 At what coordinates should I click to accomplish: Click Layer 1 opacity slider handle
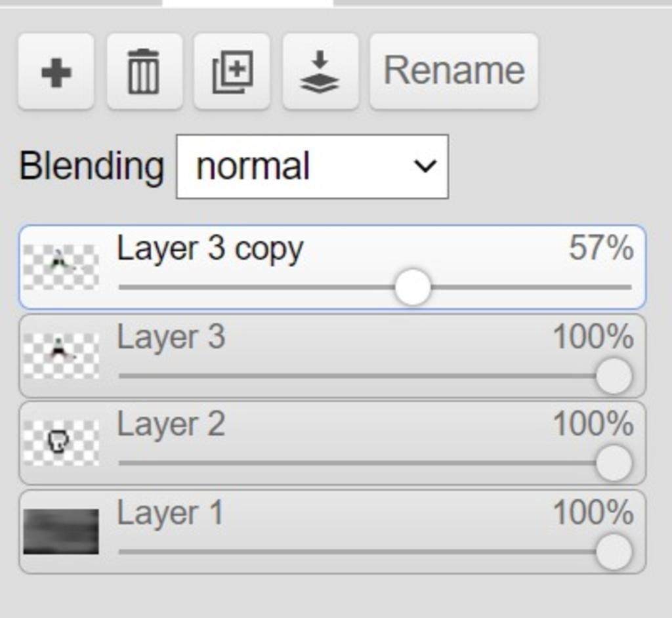pyautogui.click(x=614, y=552)
